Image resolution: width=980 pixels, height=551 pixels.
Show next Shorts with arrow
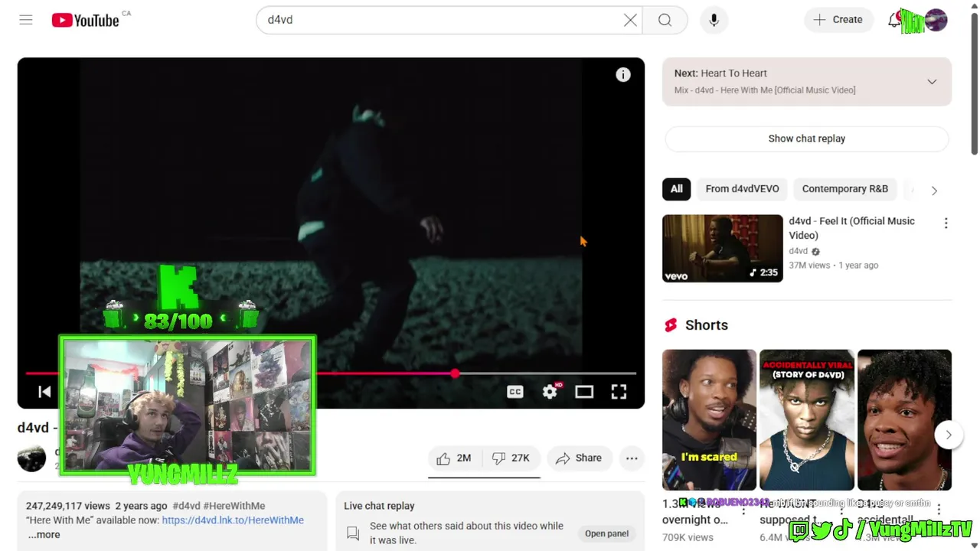pos(948,435)
